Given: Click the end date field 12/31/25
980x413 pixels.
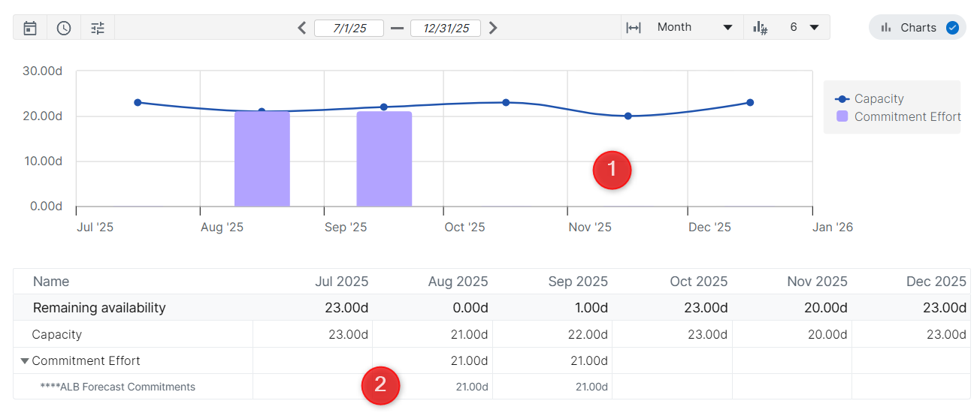Looking at the screenshot, I should click(446, 28).
